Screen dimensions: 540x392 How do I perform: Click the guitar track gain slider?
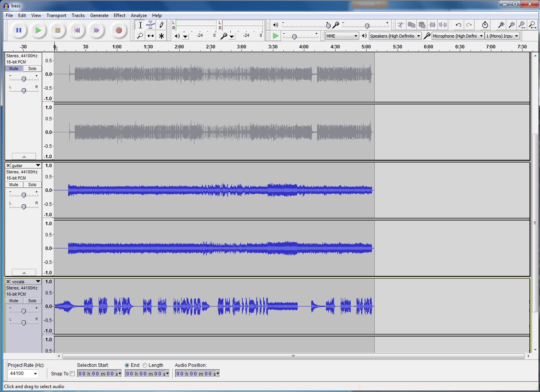point(24,195)
